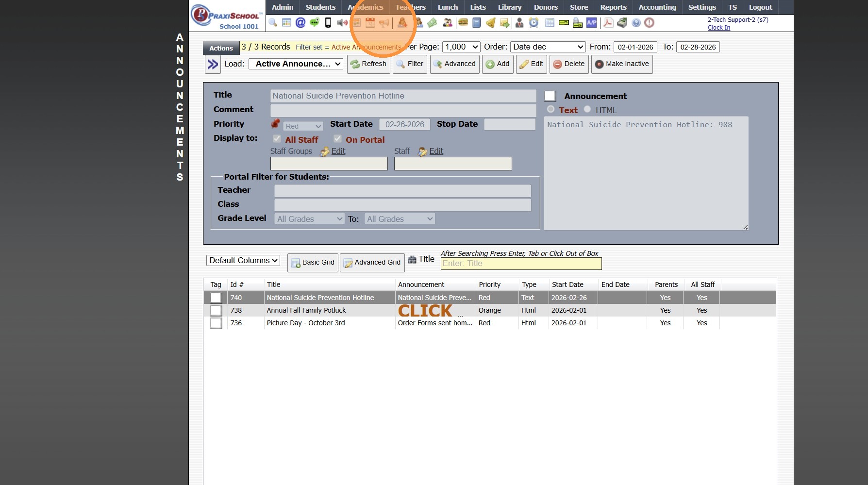
Task: Select the HTML radio button
Action: [x=587, y=110]
